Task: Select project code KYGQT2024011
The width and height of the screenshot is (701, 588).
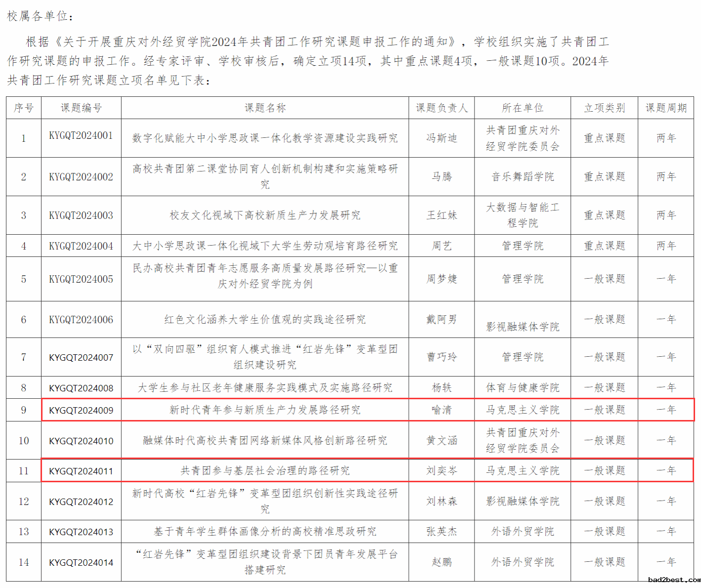Action: 81,471
